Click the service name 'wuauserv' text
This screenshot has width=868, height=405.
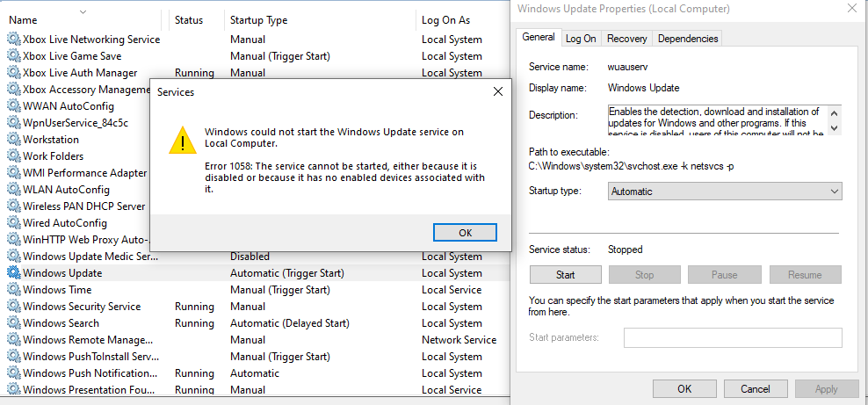[628, 67]
